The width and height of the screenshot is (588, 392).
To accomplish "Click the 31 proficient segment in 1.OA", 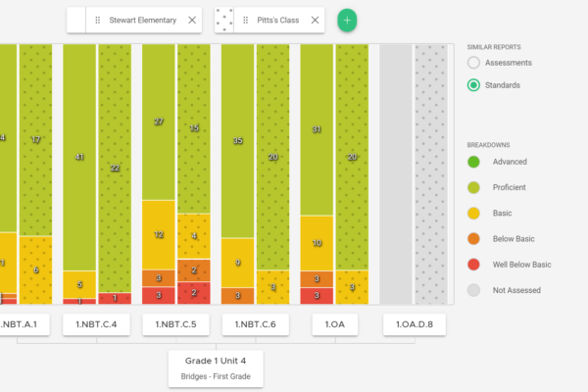I will click(x=317, y=129).
